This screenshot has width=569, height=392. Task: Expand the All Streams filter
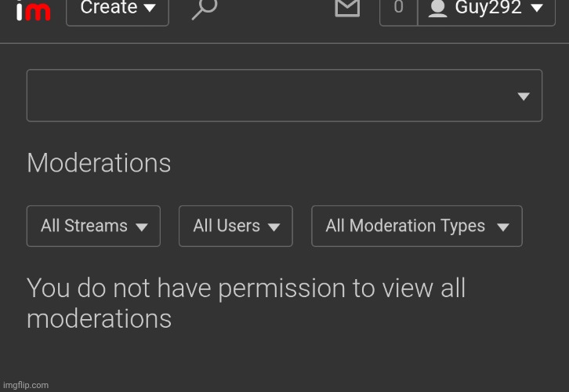(93, 226)
